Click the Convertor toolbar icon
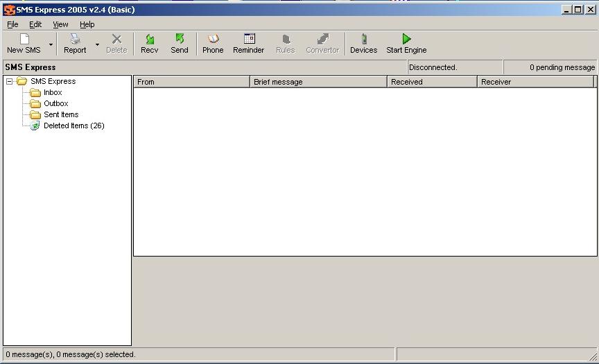Image resolution: width=599 pixels, height=364 pixels. (323, 39)
